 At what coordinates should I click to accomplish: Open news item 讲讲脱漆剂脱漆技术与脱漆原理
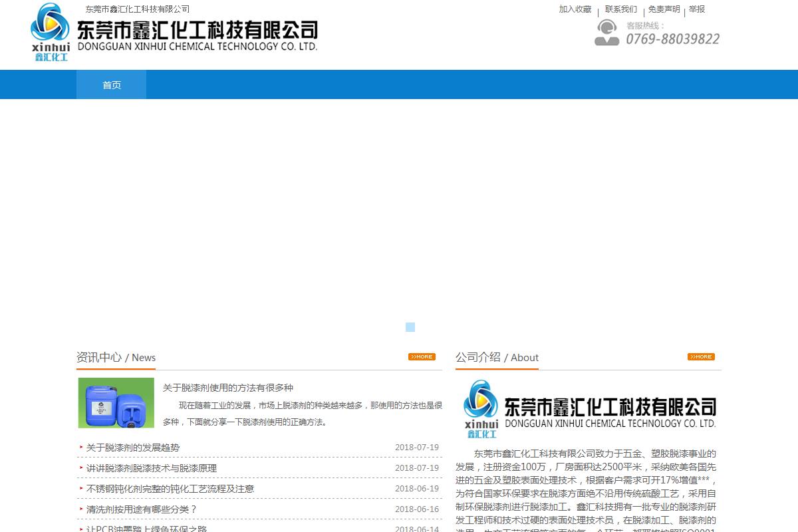pos(152,468)
